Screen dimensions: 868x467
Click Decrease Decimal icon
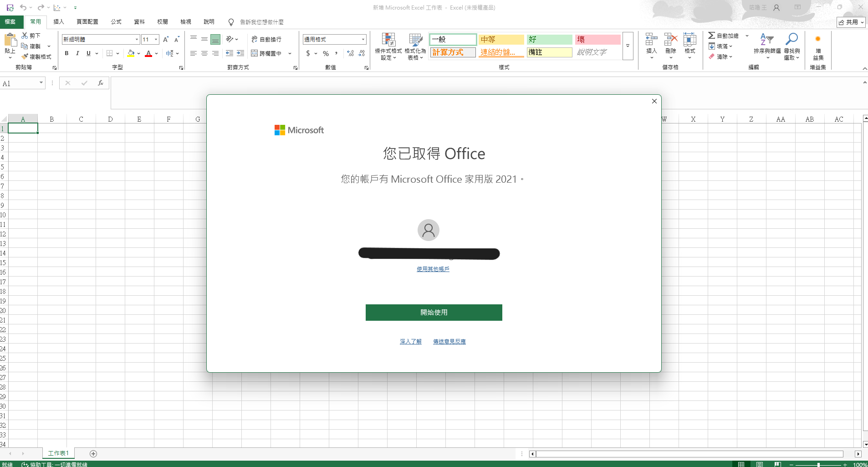pos(362,53)
